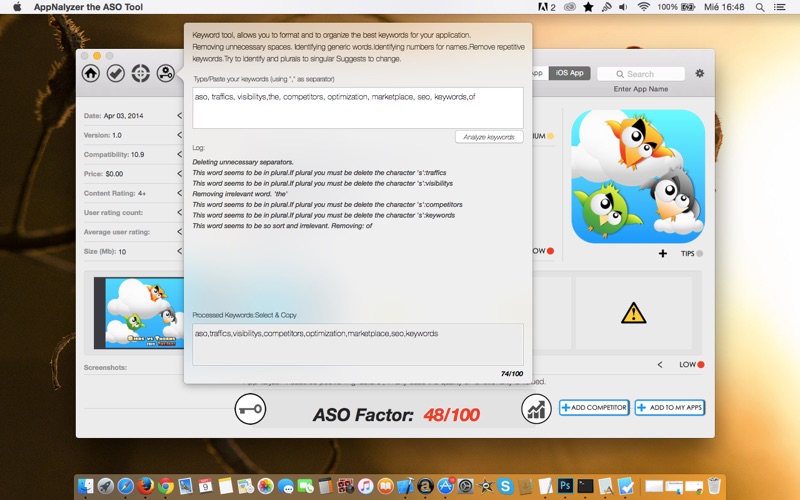Image resolution: width=800 pixels, height=500 pixels.
Task: Expand the Size (Mb) row chevron
Action: click(180, 251)
